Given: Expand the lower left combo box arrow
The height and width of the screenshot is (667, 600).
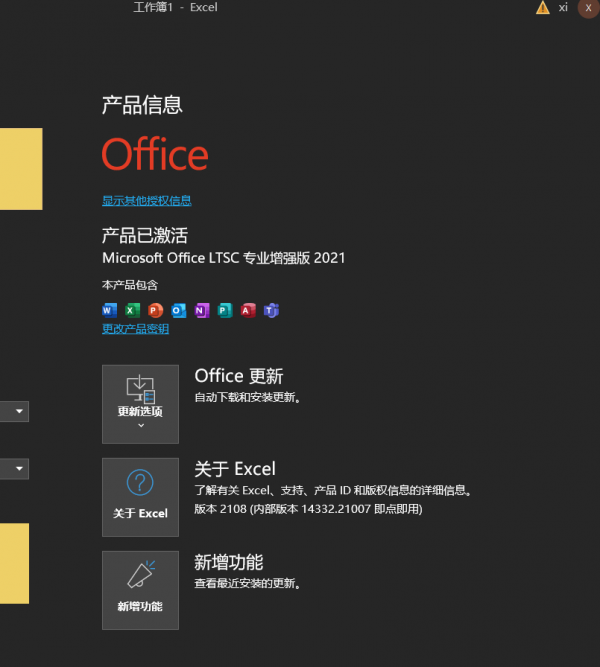Looking at the screenshot, I should click(x=19, y=469).
